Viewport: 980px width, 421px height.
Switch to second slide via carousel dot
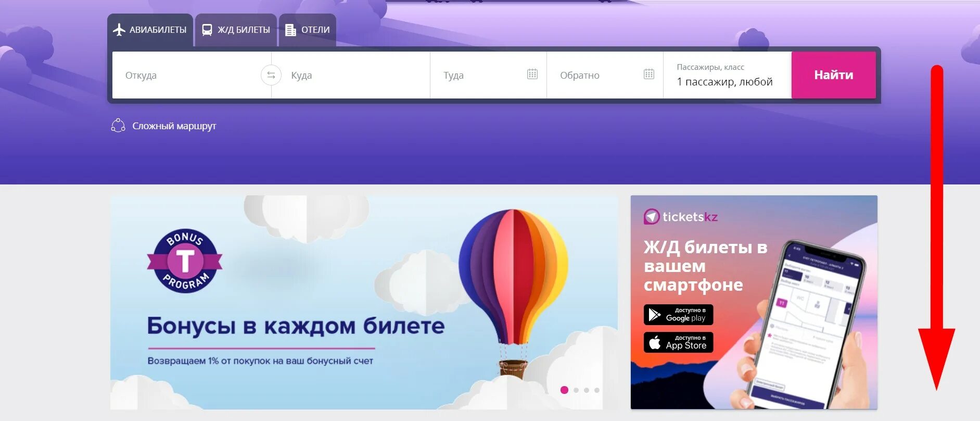point(576,390)
